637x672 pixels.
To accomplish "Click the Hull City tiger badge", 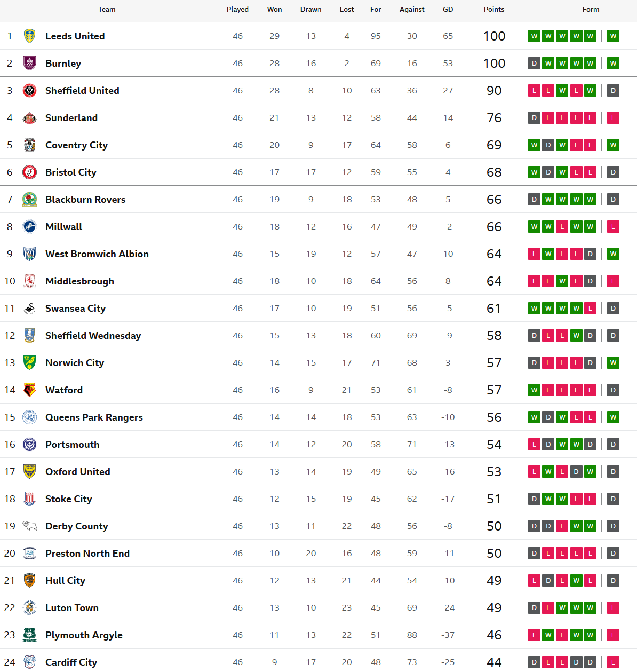I will [30, 581].
